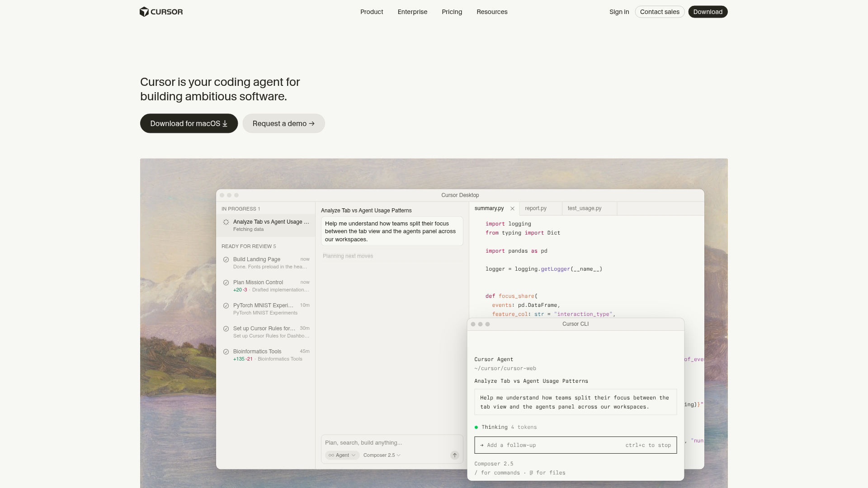Viewport: 868px width, 488px height.
Task: Click the 'Add a follow-up' field in Cursor CLI
Action: pos(576,445)
